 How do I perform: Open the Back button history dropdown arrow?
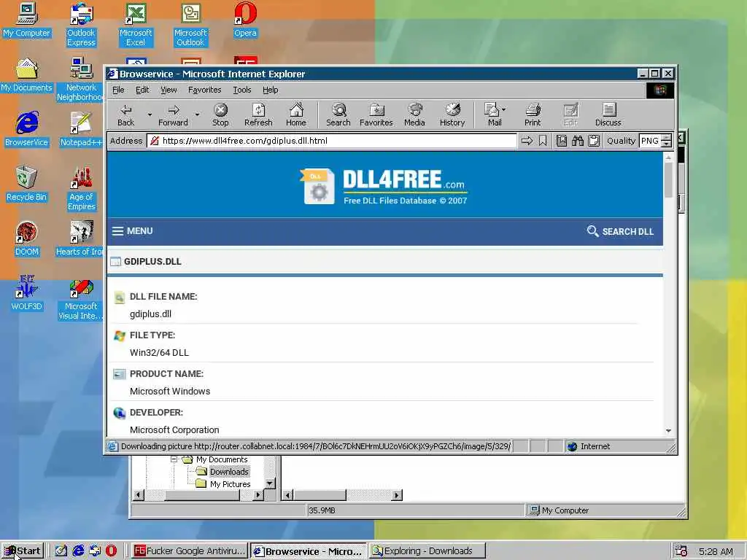click(150, 114)
